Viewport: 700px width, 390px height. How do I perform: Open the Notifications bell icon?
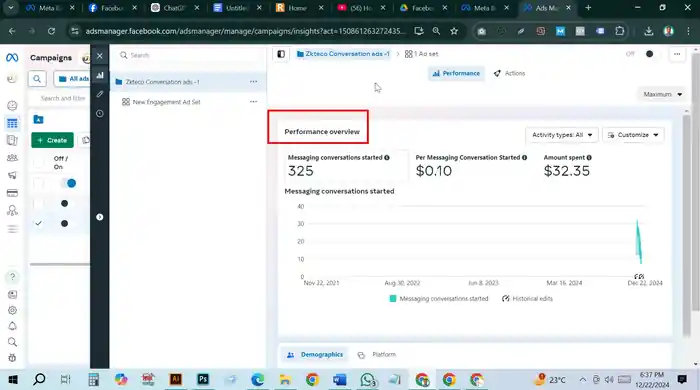(12, 326)
